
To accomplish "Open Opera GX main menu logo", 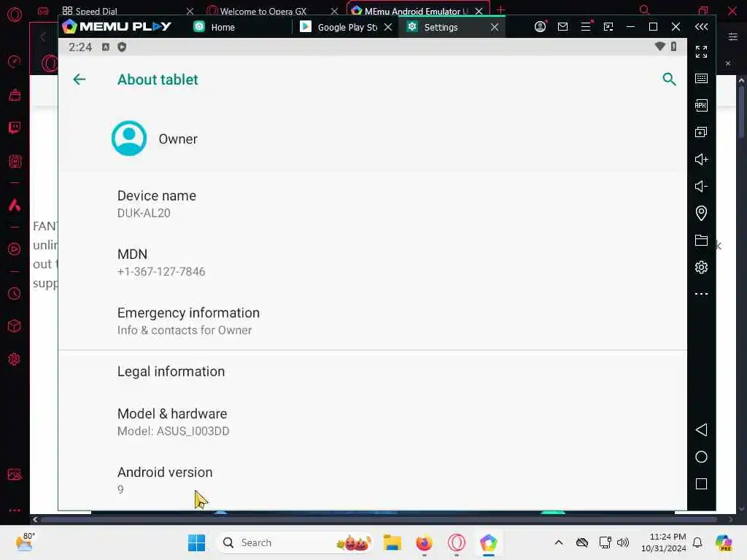I will (15, 15).
